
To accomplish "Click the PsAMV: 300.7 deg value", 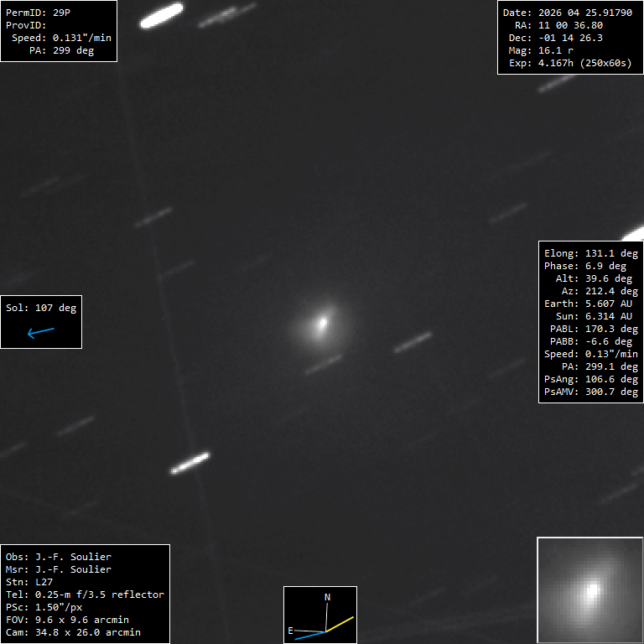I will pyautogui.click(x=590, y=392).
